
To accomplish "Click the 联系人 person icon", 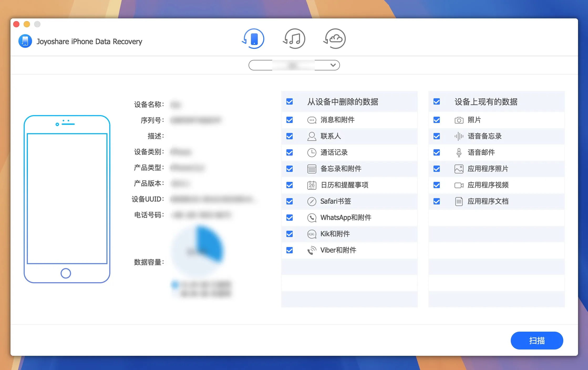I will (312, 136).
